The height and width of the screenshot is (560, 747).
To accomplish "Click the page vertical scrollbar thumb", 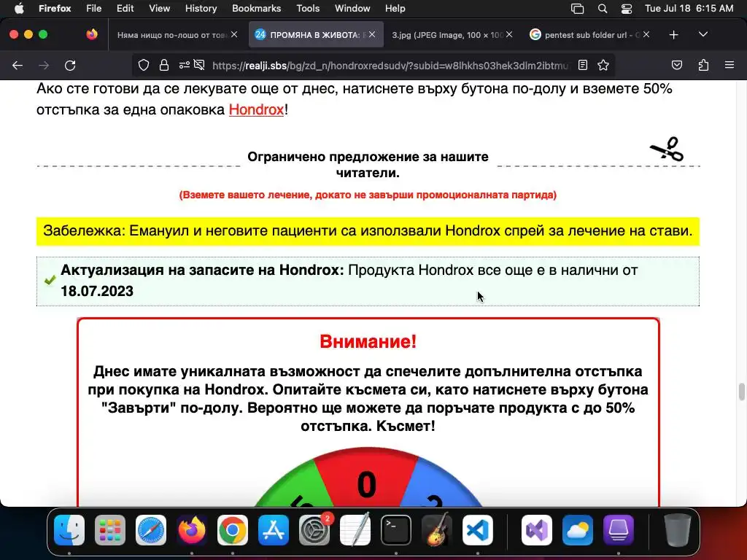I will pyautogui.click(x=741, y=392).
